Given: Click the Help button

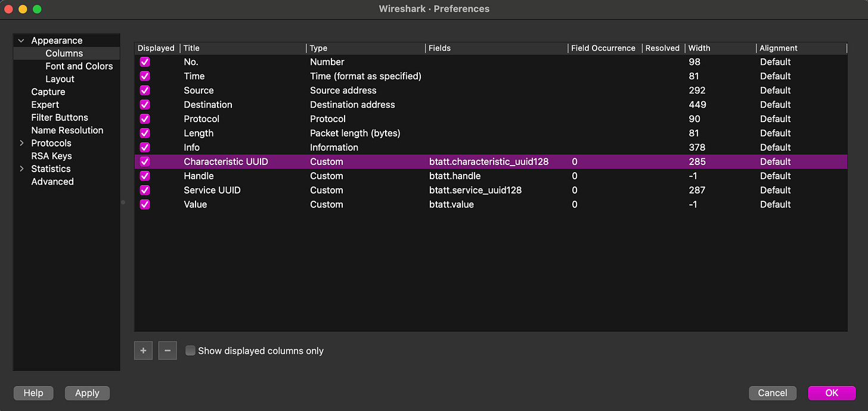Looking at the screenshot, I should [33, 393].
